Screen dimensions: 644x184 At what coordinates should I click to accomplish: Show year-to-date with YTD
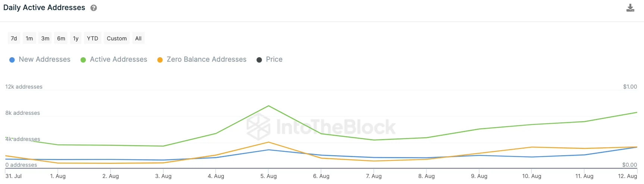93,39
